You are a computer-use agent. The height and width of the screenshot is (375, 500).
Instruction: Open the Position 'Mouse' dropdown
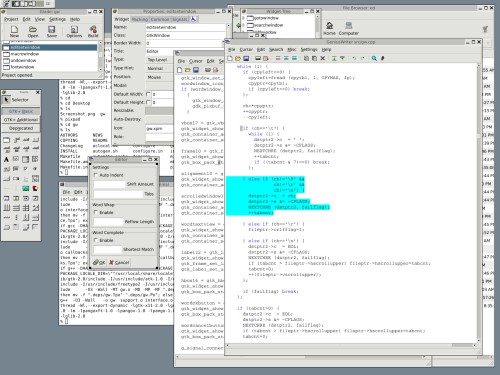159,77
